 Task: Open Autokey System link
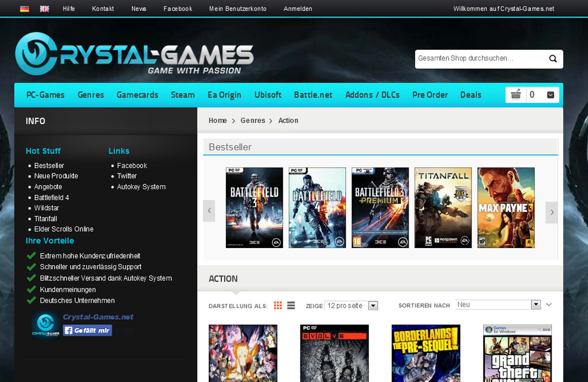coord(141,187)
